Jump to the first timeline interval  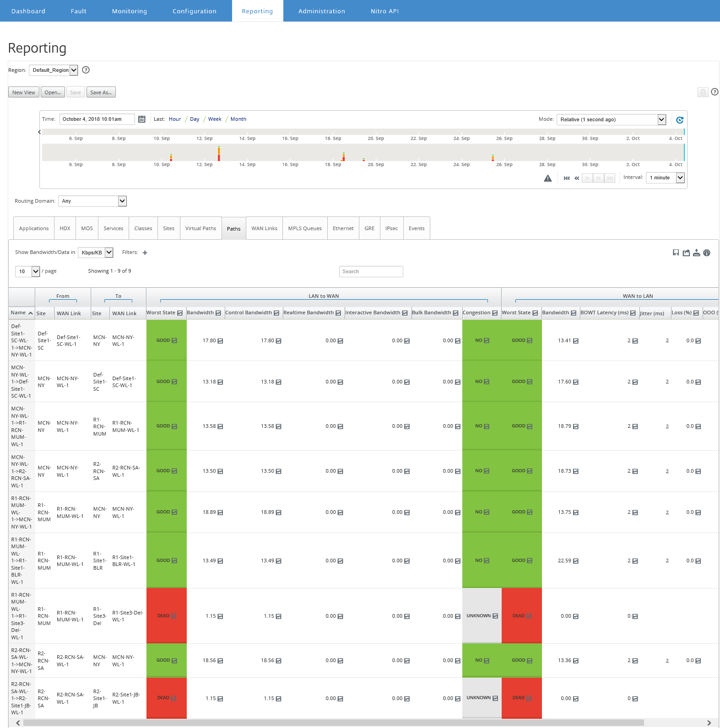[567, 178]
